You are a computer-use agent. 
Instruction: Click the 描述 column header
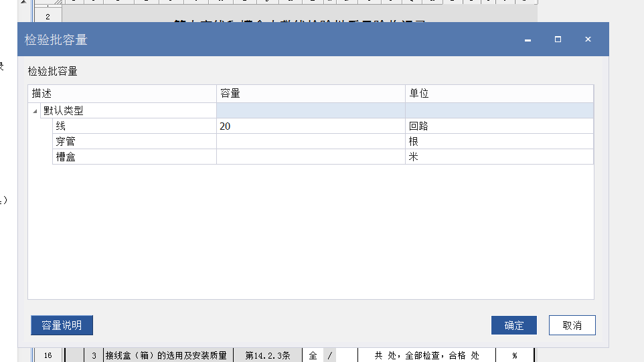[122, 94]
